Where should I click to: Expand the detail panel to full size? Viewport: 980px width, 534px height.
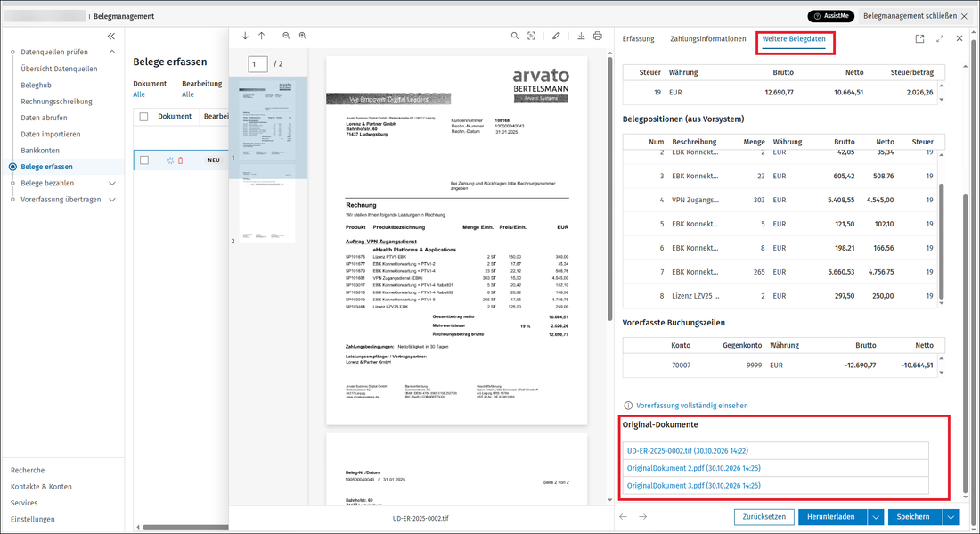[939, 38]
